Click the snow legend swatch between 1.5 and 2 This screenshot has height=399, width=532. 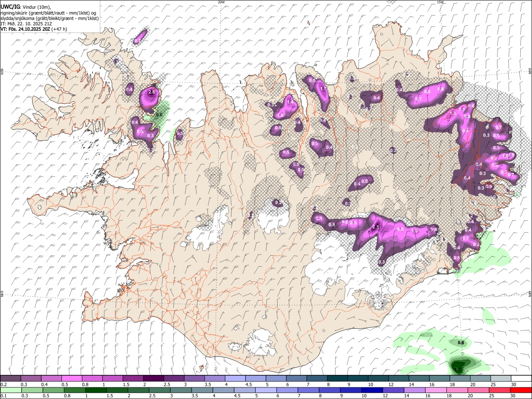133,379
